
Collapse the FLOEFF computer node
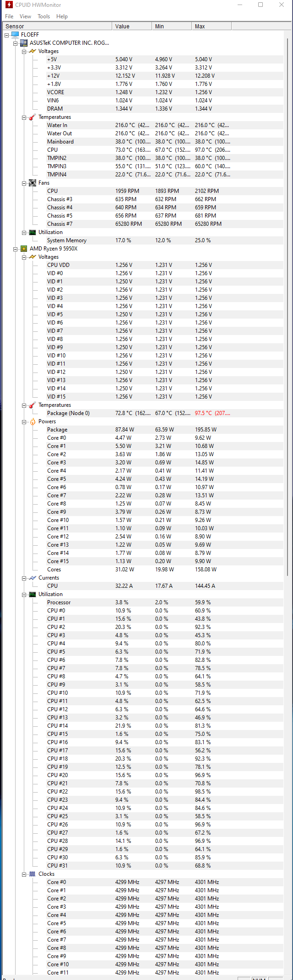click(x=7, y=35)
